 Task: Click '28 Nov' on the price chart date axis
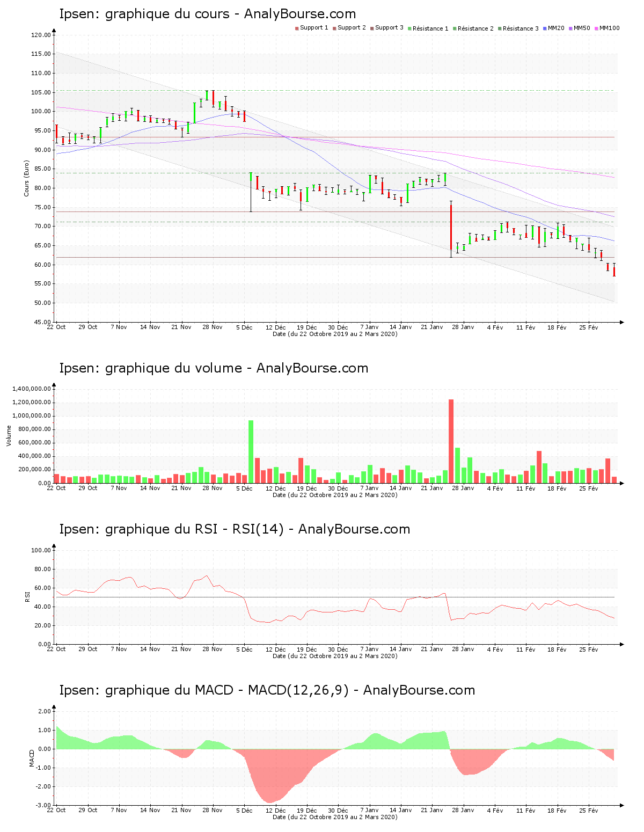pos(213,327)
